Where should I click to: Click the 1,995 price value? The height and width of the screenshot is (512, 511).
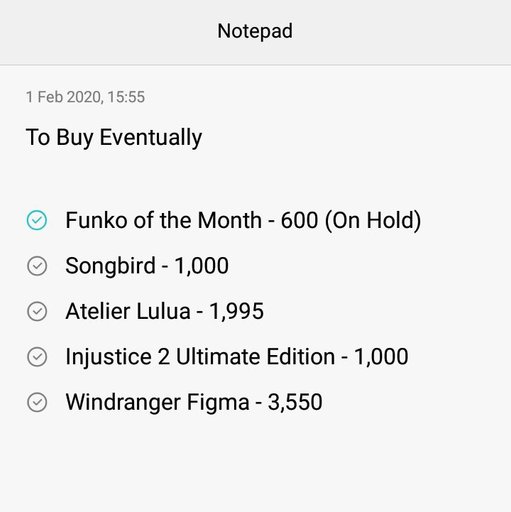[236, 311]
